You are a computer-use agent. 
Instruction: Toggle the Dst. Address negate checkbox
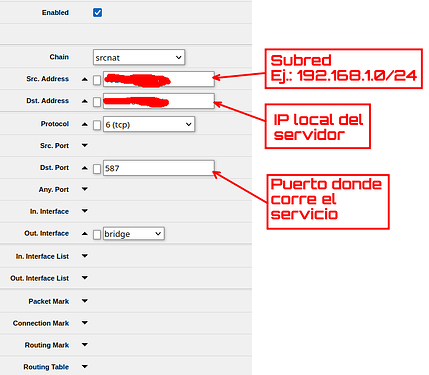(97, 102)
